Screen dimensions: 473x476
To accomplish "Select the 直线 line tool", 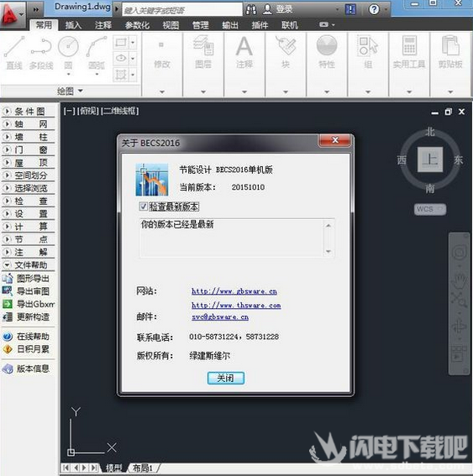I will (x=14, y=52).
